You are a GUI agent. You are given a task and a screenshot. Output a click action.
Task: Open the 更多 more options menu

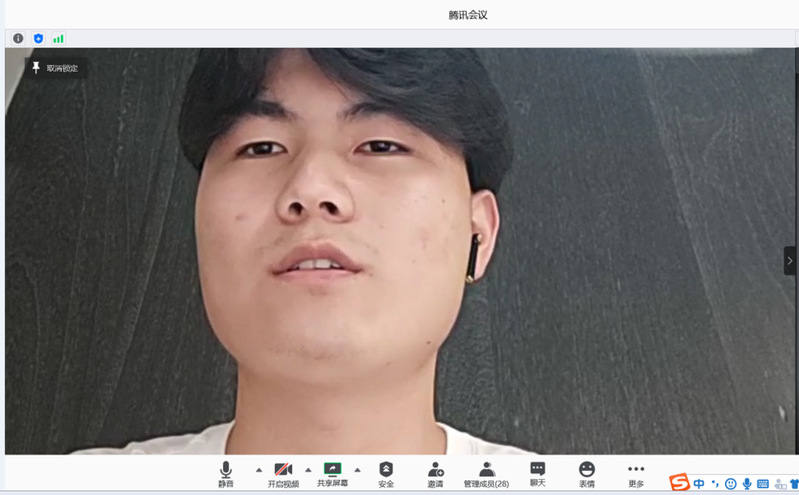click(x=636, y=472)
